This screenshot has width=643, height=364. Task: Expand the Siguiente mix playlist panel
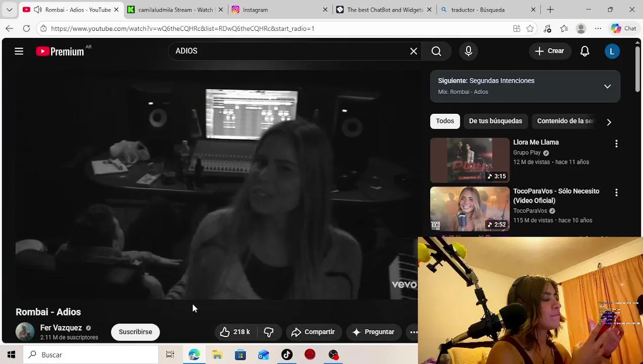pos(608,86)
